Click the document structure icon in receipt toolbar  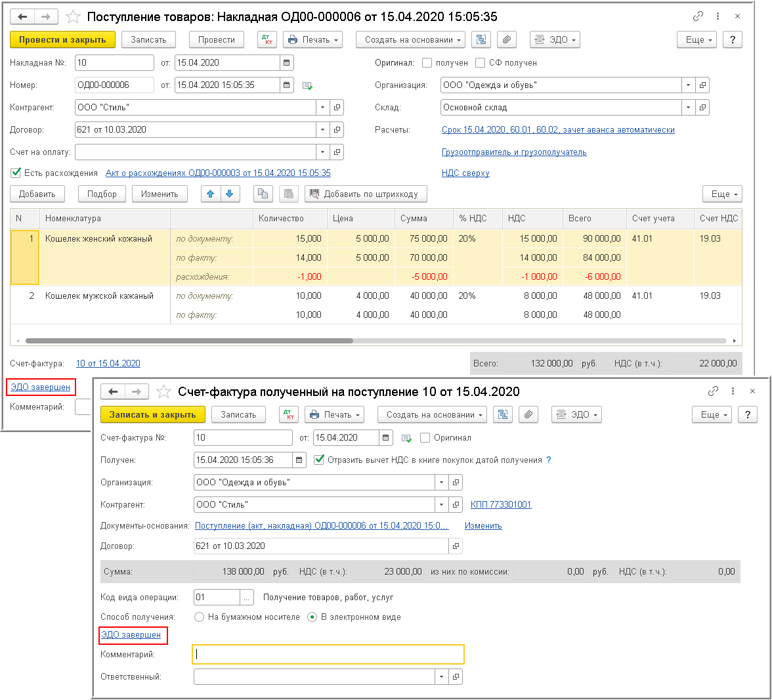[x=481, y=40]
